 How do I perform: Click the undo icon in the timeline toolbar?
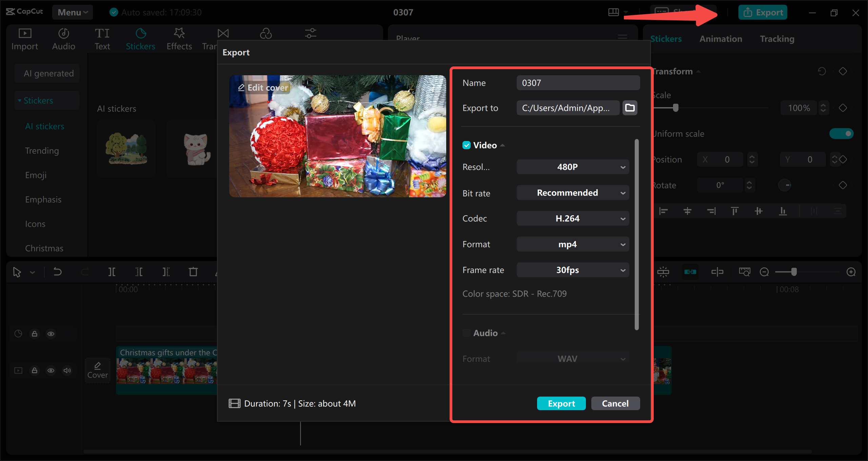tap(57, 272)
